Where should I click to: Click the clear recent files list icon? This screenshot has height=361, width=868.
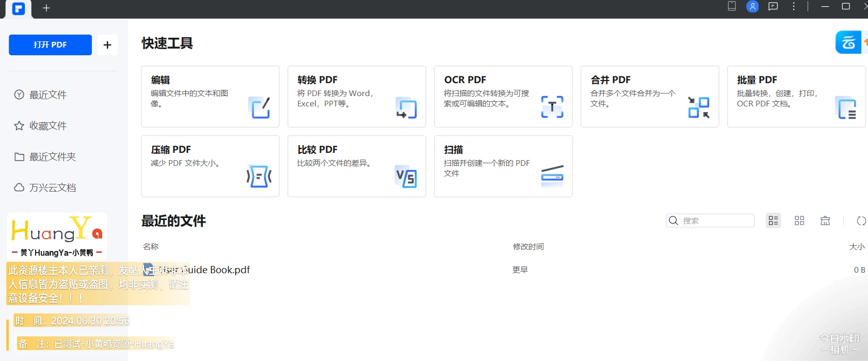(x=825, y=221)
